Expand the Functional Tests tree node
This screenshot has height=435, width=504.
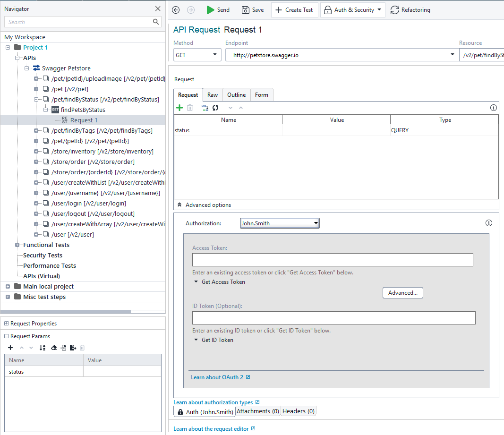pyautogui.click(x=17, y=245)
